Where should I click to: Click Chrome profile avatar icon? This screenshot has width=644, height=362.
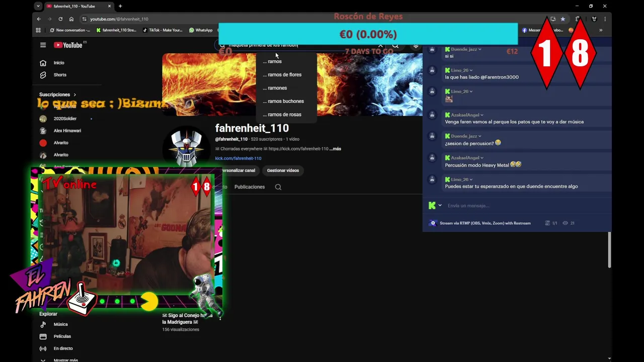[594, 19]
